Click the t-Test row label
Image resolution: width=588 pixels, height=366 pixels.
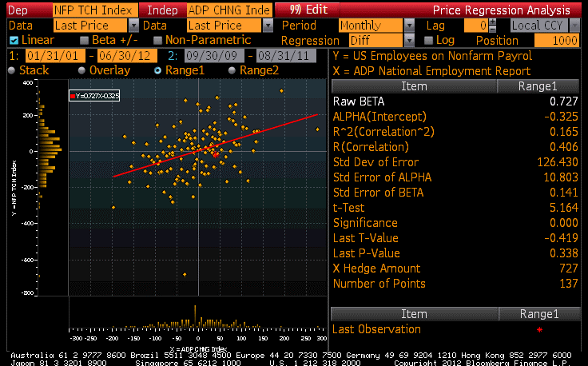[348, 208]
